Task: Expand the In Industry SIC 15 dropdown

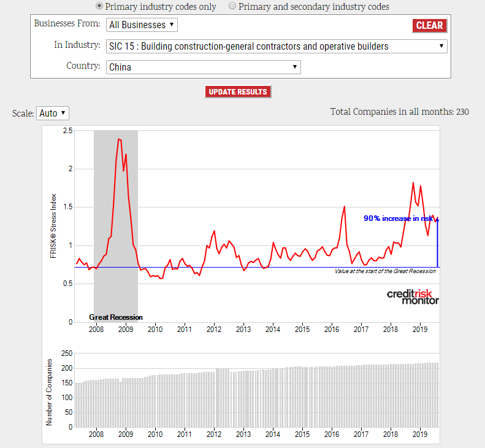Action: tap(277, 46)
